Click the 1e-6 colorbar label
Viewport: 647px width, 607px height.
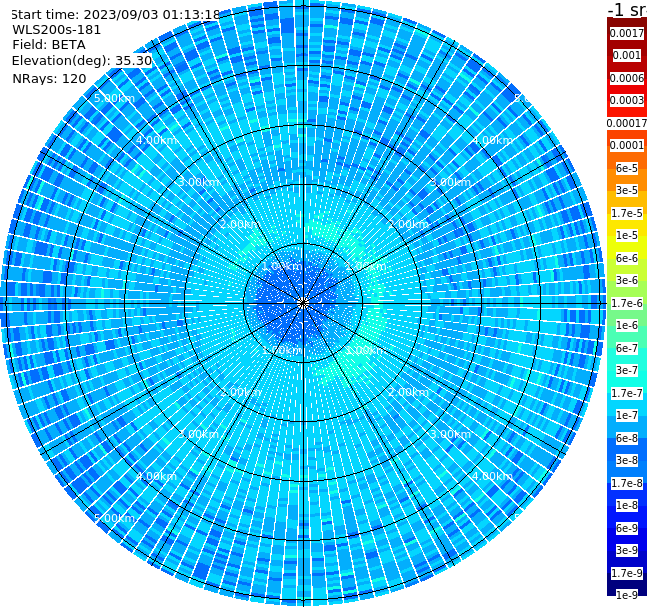(627, 325)
